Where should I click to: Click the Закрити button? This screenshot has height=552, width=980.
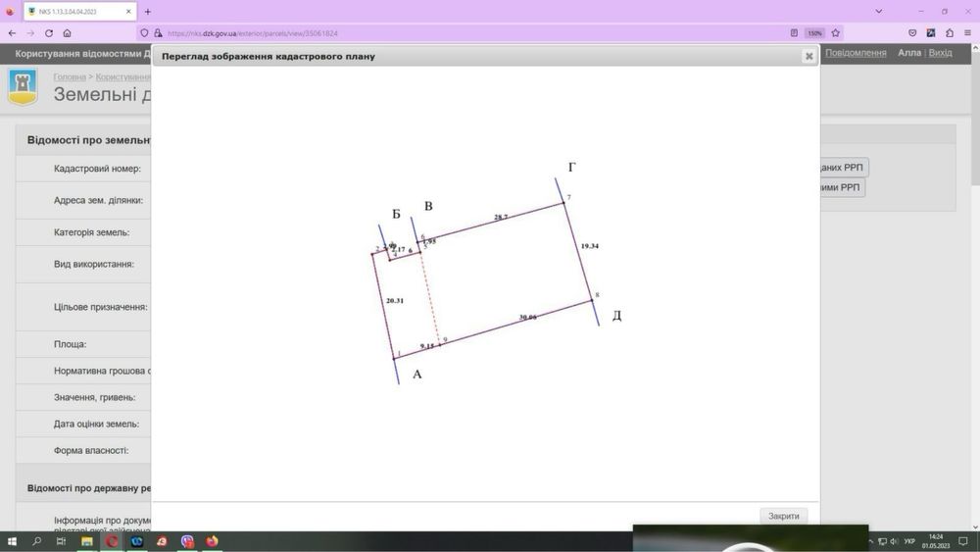point(784,516)
